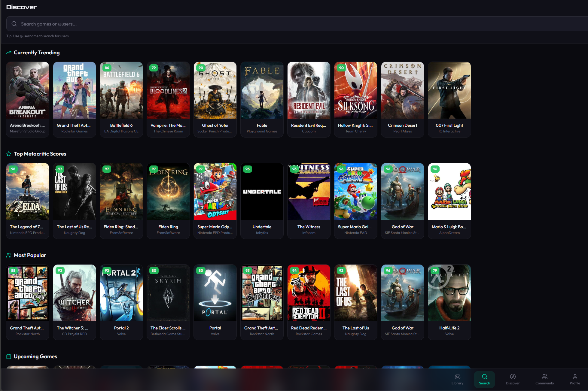Open the Elden Ring title link
Viewport: 588px width, 391px height.
pyautogui.click(x=168, y=227)
